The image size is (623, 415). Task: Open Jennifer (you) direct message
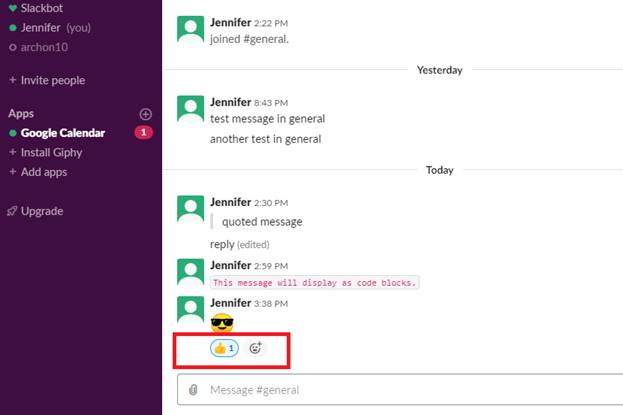coord(56,28)
